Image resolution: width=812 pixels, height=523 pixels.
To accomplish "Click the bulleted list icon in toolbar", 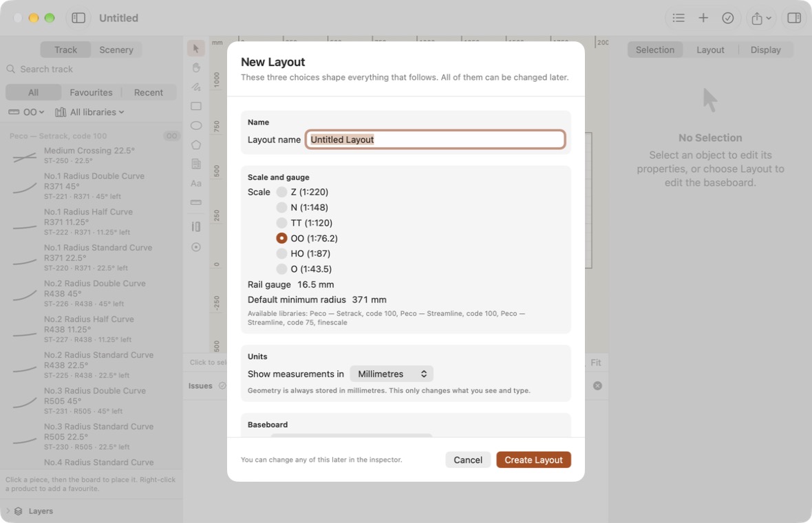I will click(x=679, y=18).
